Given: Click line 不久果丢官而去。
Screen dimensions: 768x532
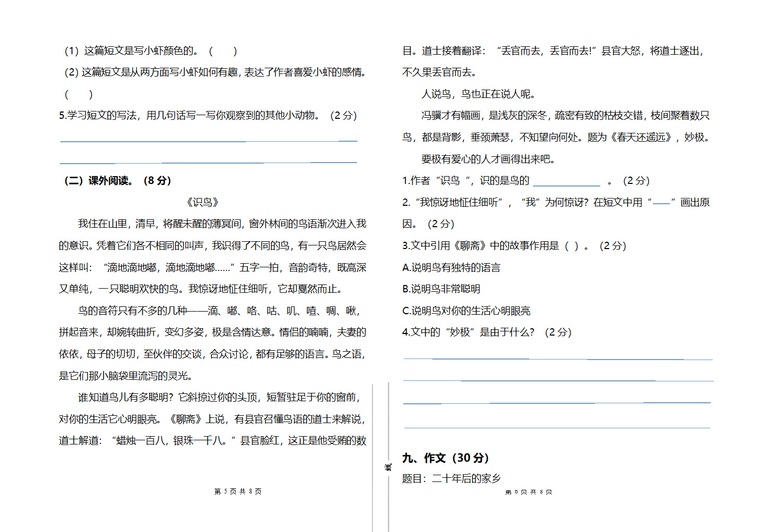Looking at the screenshot, I should (x=439, y=72).
